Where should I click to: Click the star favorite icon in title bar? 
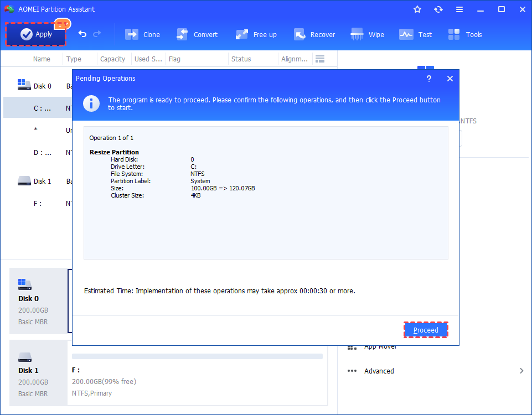417,9
